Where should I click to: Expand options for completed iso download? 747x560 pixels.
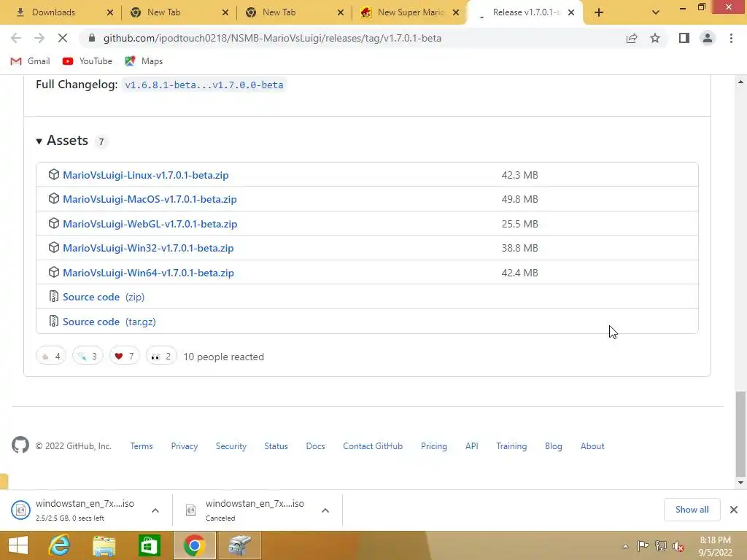pyautogui.click(x=155, y=510)
